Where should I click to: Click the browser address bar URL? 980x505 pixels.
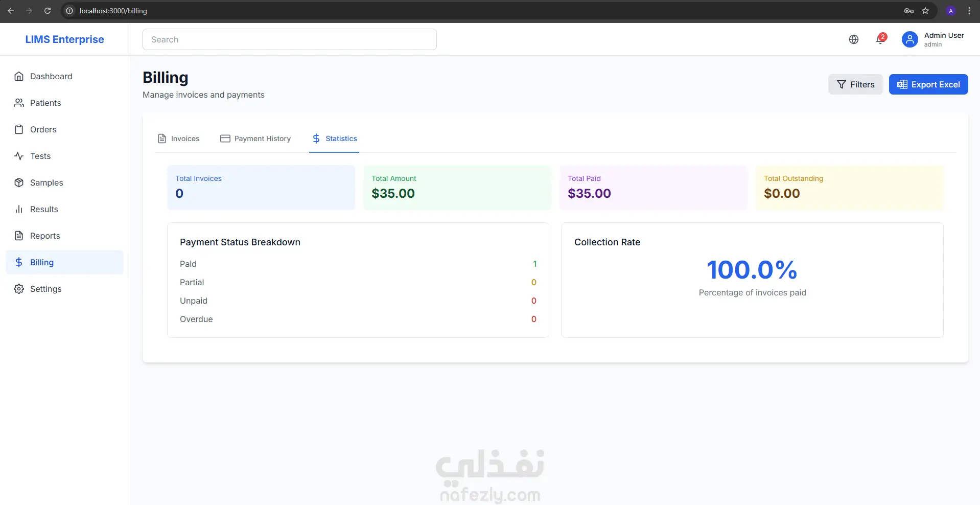[113, 11]
